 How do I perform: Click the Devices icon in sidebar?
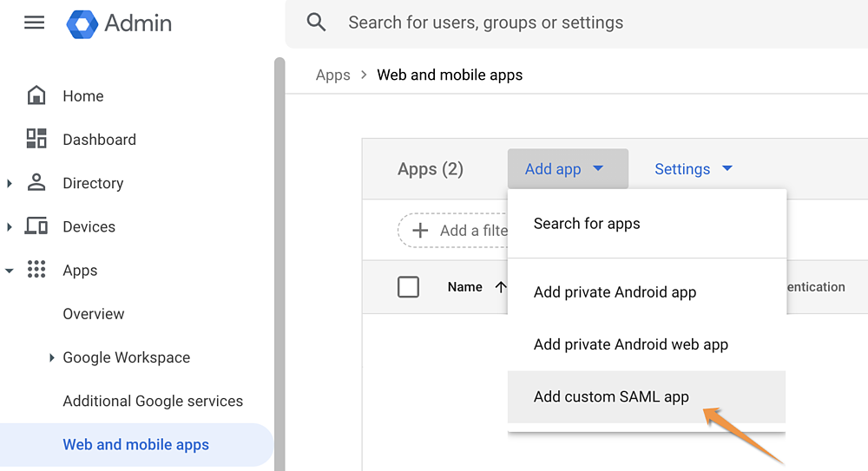[x=36, y=226]
